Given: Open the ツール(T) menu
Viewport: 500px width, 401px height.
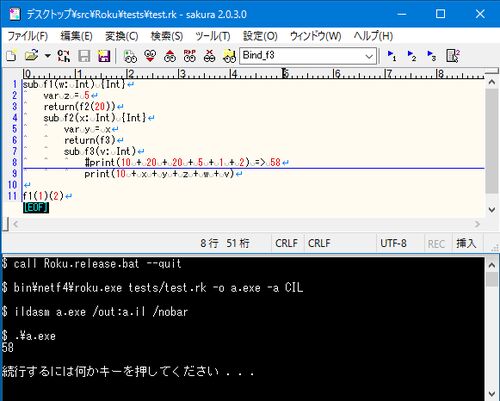Looking at the screenshot, I should [x=213, y=36].
